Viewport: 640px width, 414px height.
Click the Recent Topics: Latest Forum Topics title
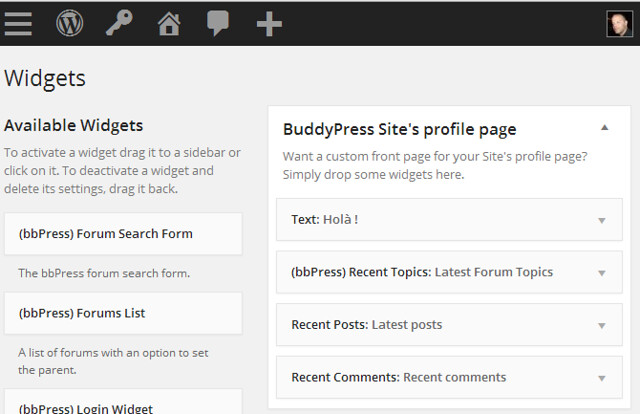[x=422, y=272]
